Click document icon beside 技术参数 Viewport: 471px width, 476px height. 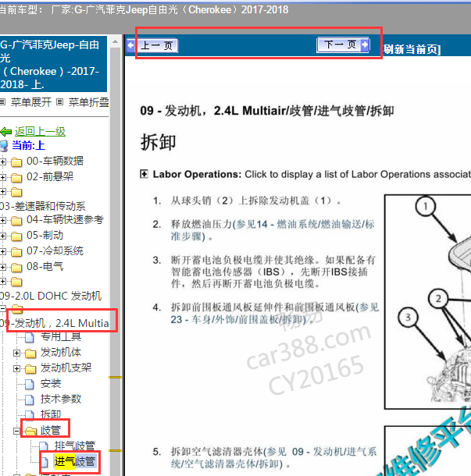[x=30, y=400]
